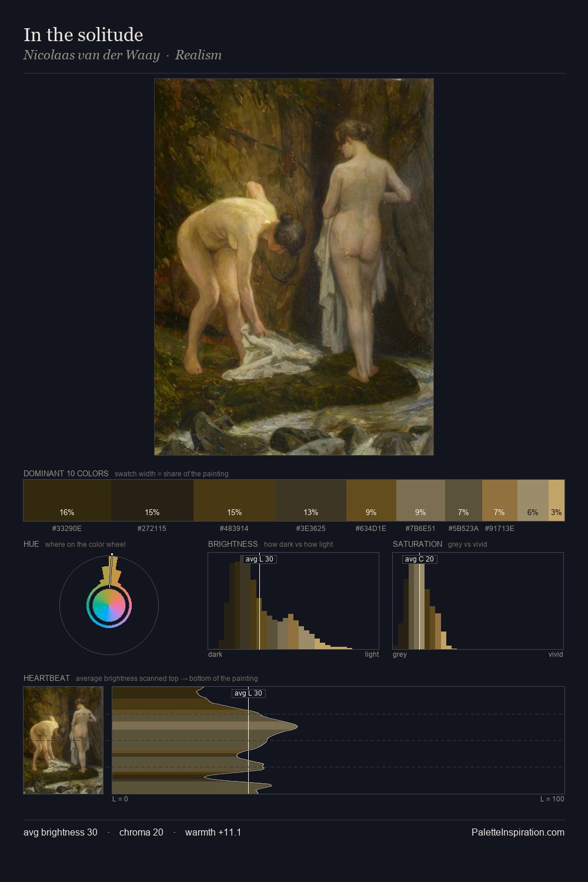Click the 'HUE' section heading
The width and height of the screenshot is (588, 882).
tap(31, 544)
